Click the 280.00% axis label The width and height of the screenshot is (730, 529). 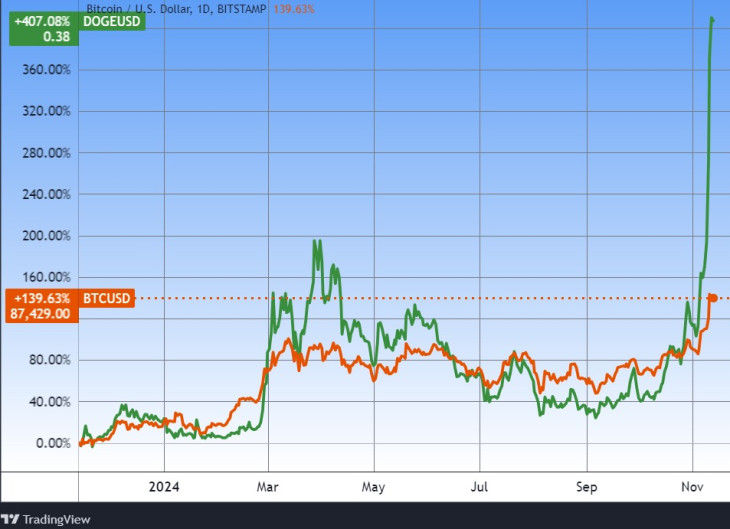pyautogui.click(x=47, y=153)
